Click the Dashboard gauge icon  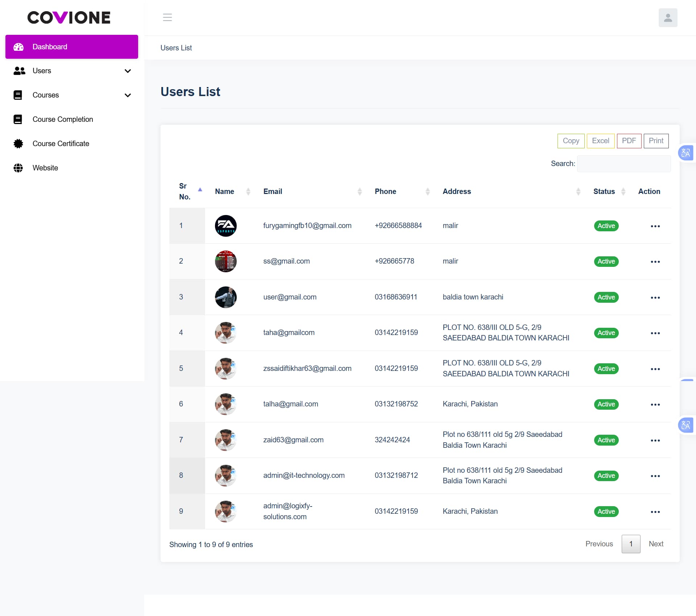coord(18,47)
